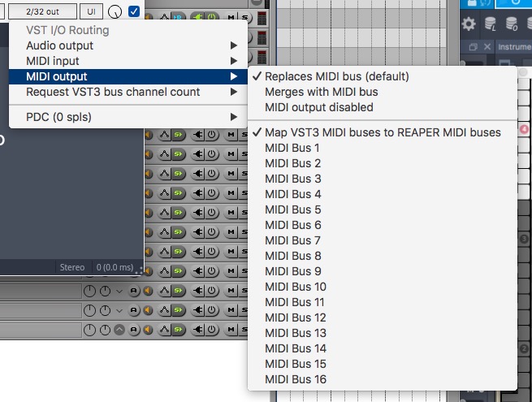Open Request VST3 bus channel count submenu
The height and width of the screenshot is (402, 532).
128,92
